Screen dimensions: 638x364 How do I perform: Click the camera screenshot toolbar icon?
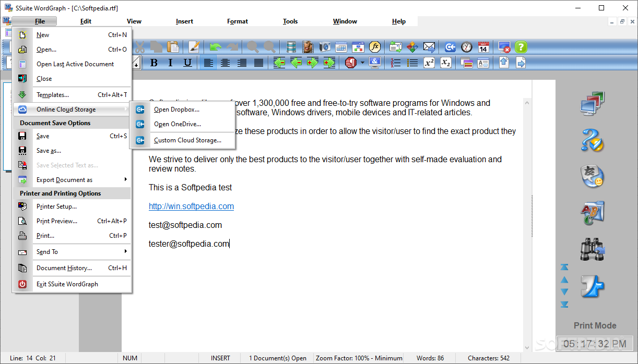[325, 47]
